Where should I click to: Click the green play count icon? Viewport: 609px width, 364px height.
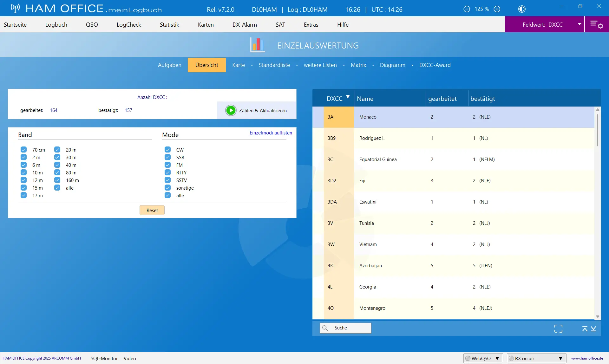click(231, 110)
